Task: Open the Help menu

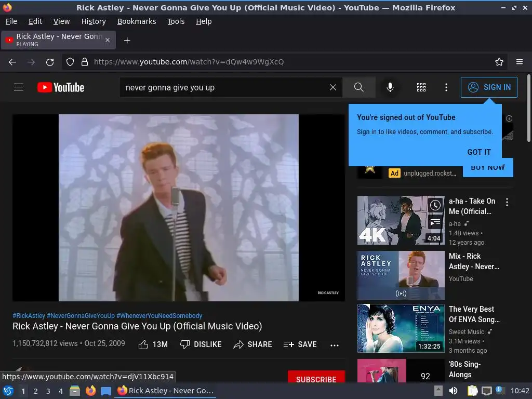Action: [x=204, y=21]
